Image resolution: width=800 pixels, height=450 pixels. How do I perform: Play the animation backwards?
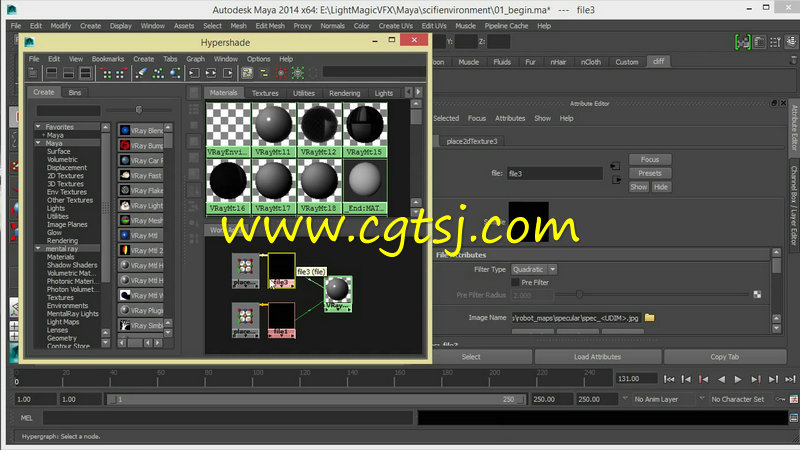click(721, 379)
